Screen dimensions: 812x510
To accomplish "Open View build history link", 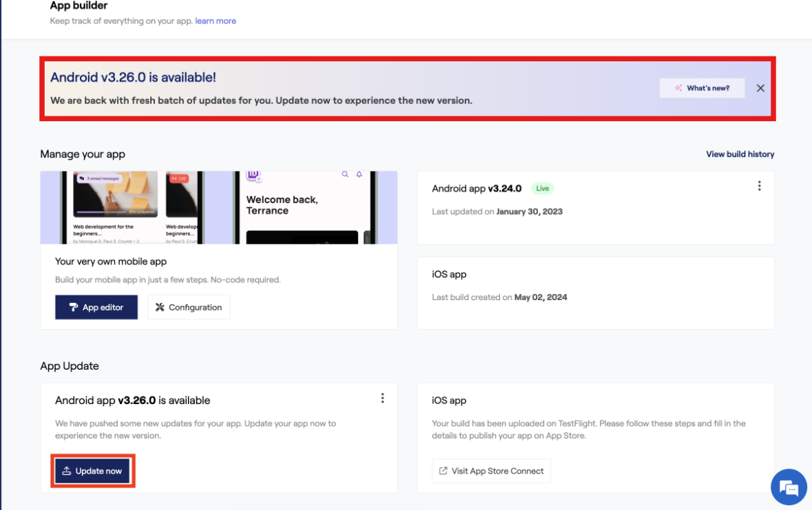I will pos(740,154).
